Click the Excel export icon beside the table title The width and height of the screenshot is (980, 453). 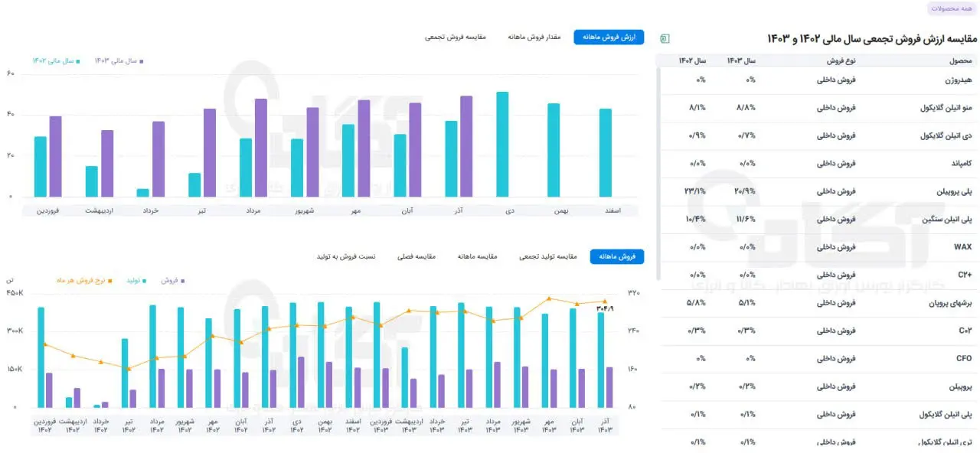665,38
